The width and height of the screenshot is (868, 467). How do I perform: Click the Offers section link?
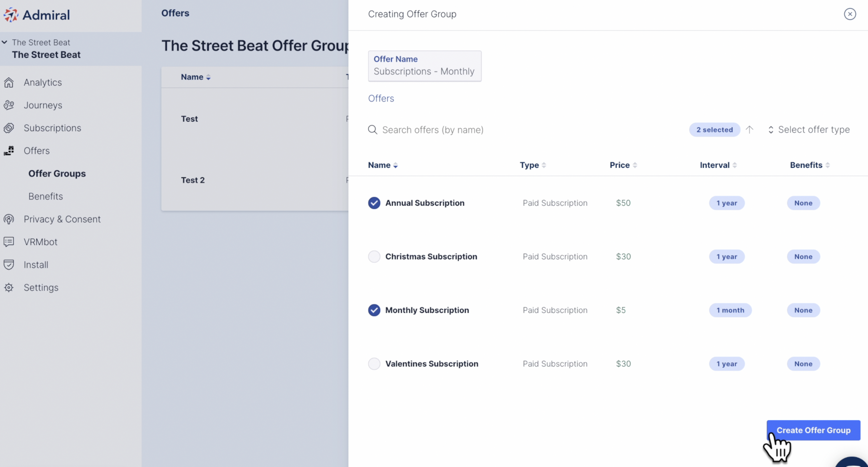pyautogui.click(x=381, y=99)
